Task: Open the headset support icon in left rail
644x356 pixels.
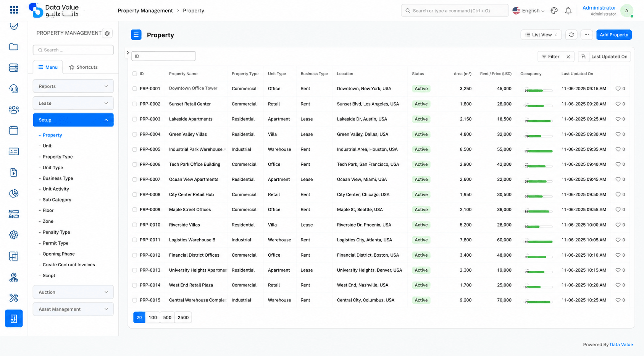Action: 14,89
